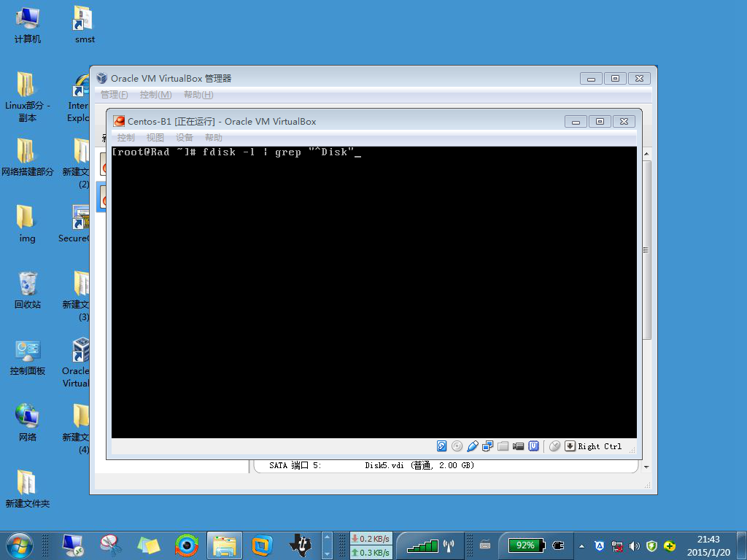Viewport: 747px width, 560px height.
Task: Select the 网络搭建部分 folder icon
Action: click(x=27, y=157)
